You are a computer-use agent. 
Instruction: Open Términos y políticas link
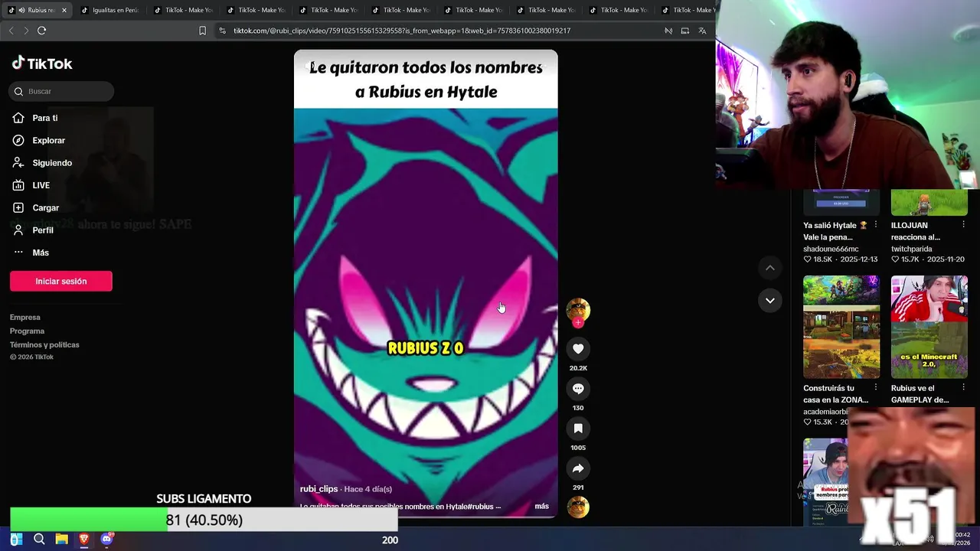[44, 344]
